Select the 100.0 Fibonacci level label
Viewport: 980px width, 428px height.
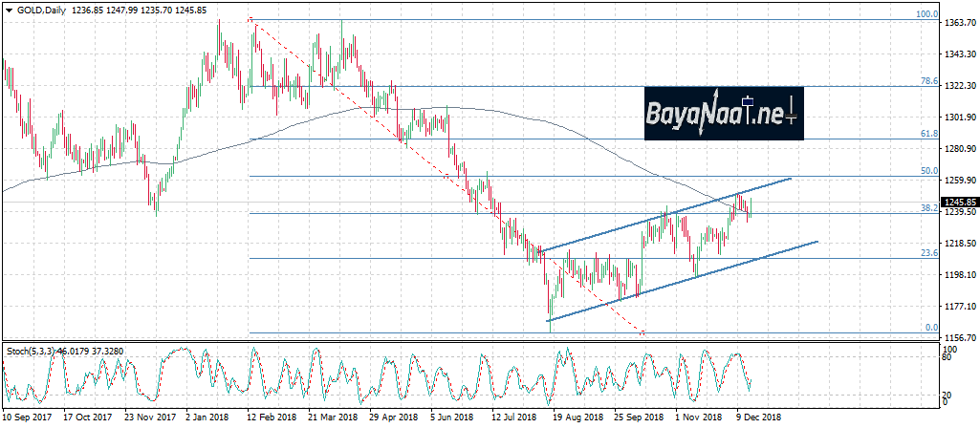926,14
